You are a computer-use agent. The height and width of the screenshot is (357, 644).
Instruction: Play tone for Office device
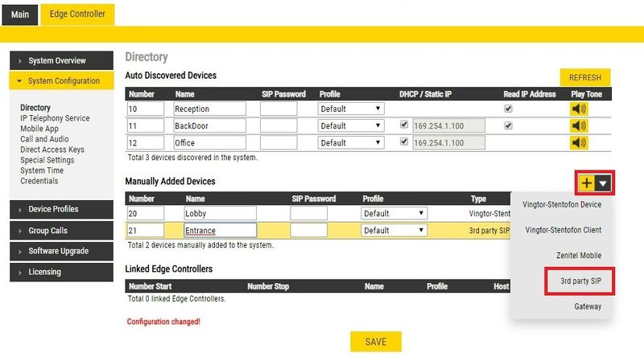[x=579, y=143]
